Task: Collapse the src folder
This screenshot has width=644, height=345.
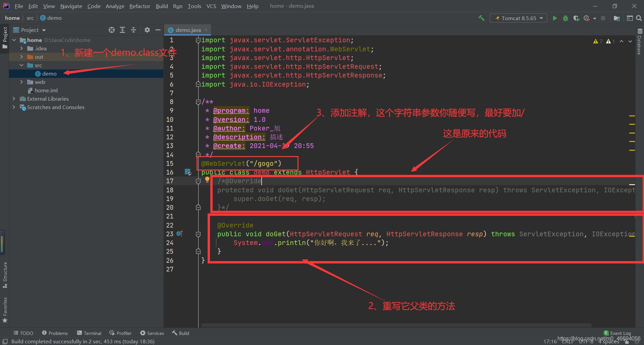Action: 21,65
